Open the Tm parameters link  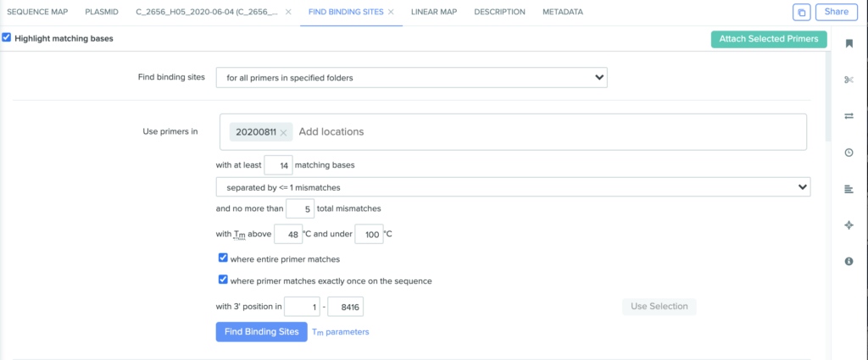pyautogui.click(x=341, y=332)
